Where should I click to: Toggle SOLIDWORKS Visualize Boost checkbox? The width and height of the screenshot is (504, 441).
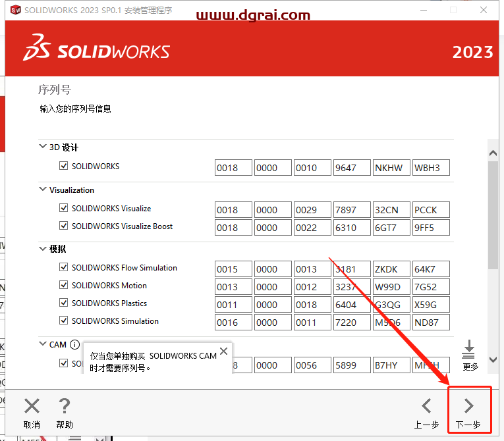(64, 226)
